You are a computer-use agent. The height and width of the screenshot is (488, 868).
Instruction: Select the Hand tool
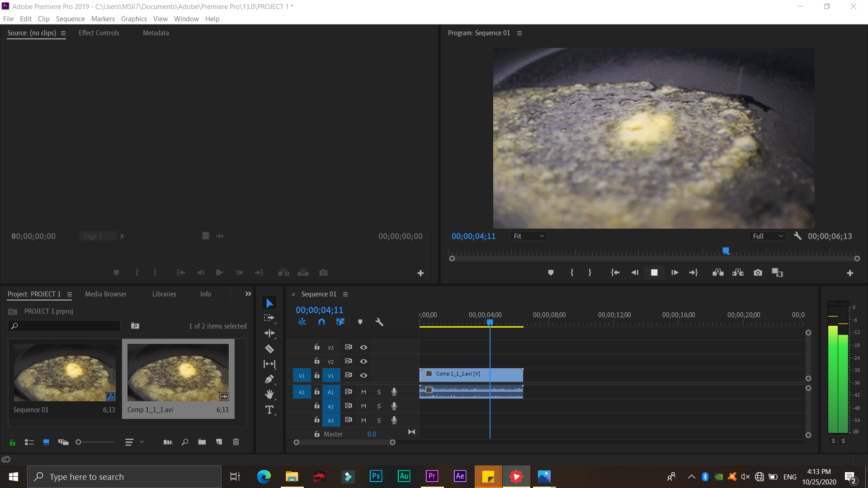pyautogui.click(x=269, y=394)
